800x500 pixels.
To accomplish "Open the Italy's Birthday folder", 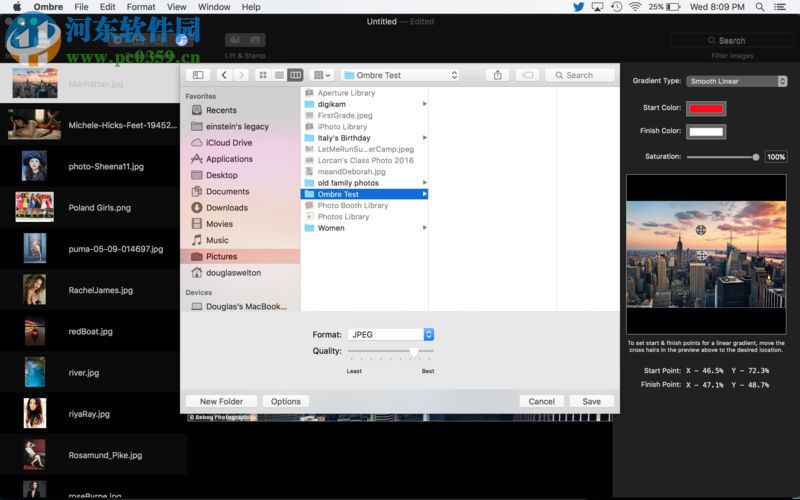I will click(364, 138).
